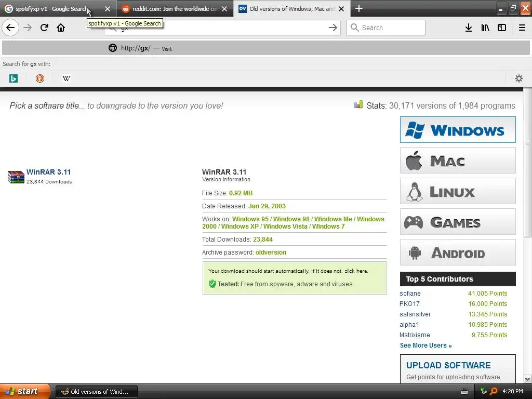Open the hamburger application menu
Screen dimensions: 532x399
(x=522, y=28)
